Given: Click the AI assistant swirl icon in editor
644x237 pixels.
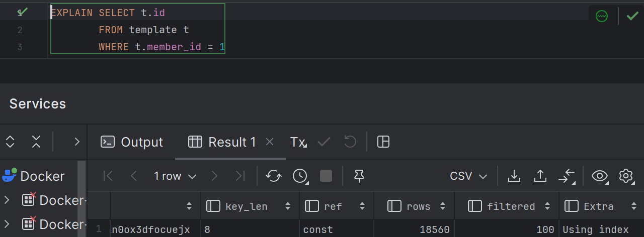Looking at the screenshot, I should pyautogui.click(x=602, y=16).
